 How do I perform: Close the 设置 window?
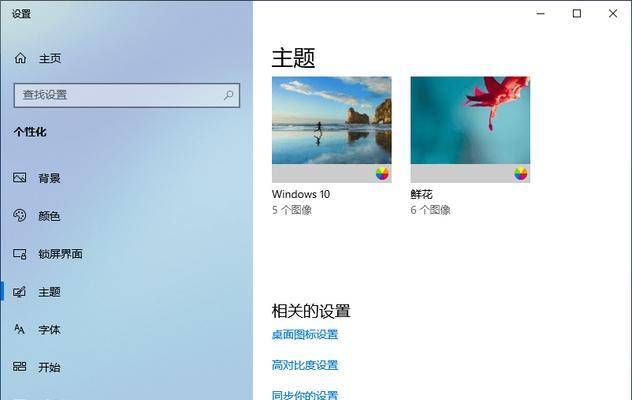pos(613,14)
